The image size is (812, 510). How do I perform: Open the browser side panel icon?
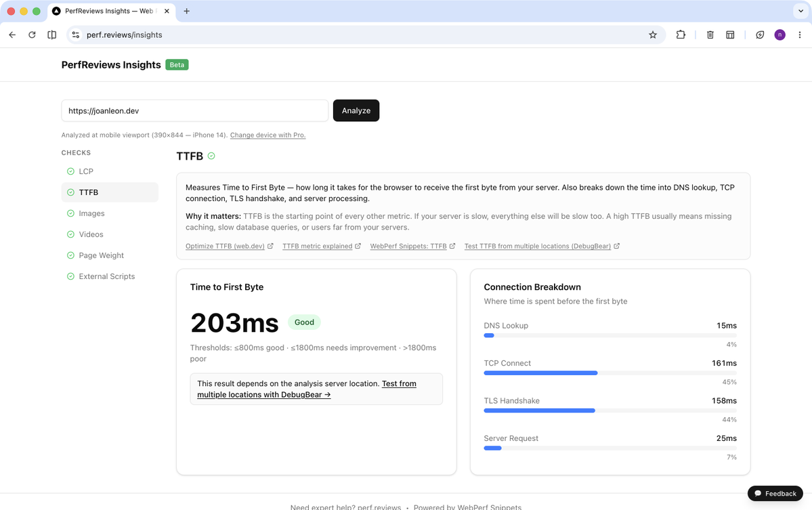pos(51,35)
